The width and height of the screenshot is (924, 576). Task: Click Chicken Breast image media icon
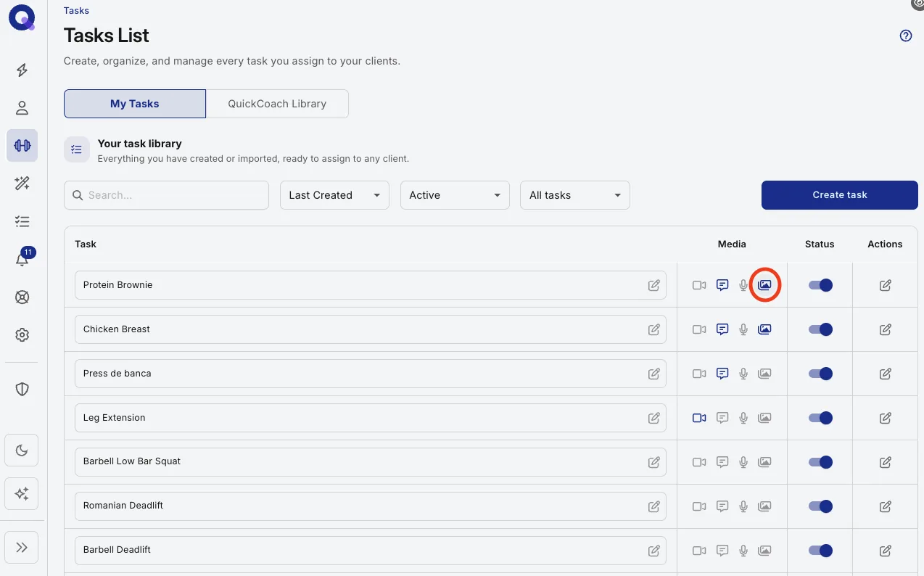tap(764, 329)
